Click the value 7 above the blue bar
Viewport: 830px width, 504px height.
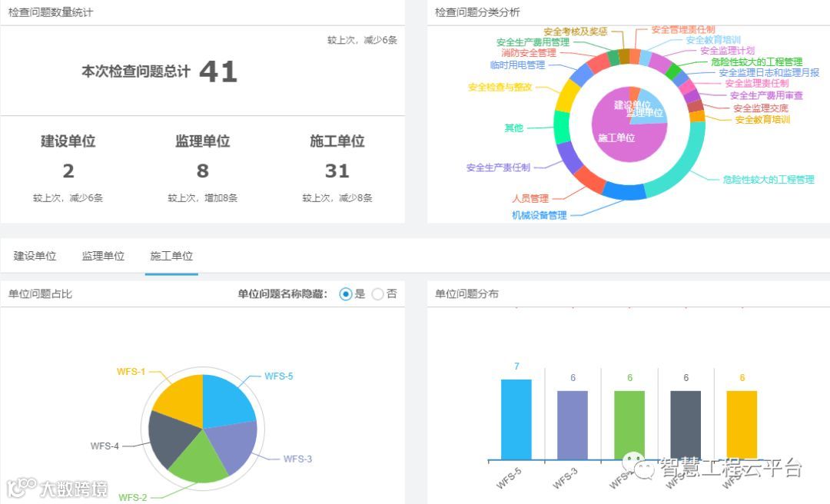click(x=516, y=366)
